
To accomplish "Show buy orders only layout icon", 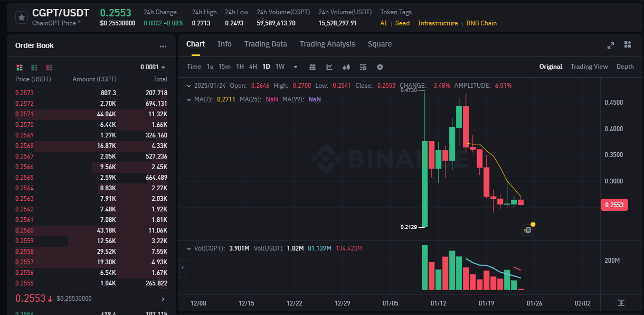I will click(34, 68).
